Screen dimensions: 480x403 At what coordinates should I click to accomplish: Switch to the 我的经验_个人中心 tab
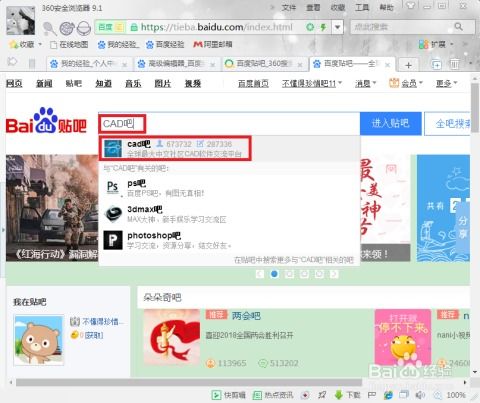point(88,64)
